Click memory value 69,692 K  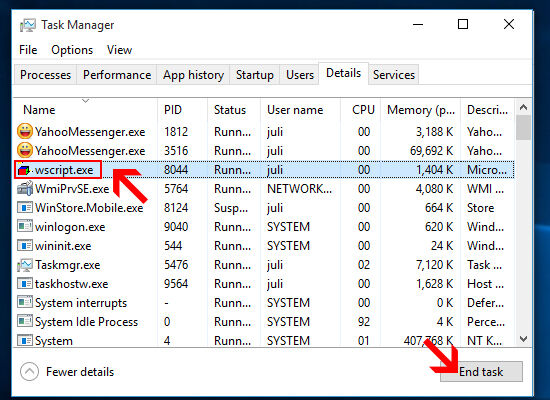(x=431, y=151)
